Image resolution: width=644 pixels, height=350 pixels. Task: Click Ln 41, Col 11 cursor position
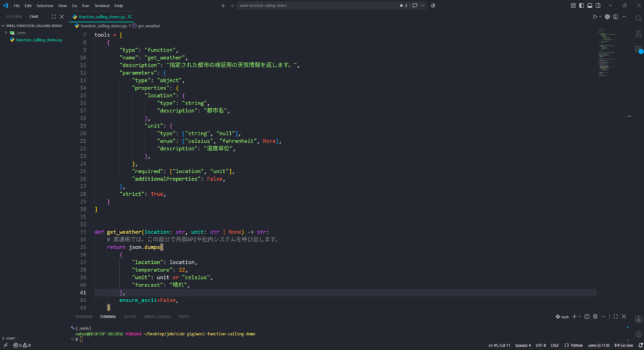tap(499, 346)
